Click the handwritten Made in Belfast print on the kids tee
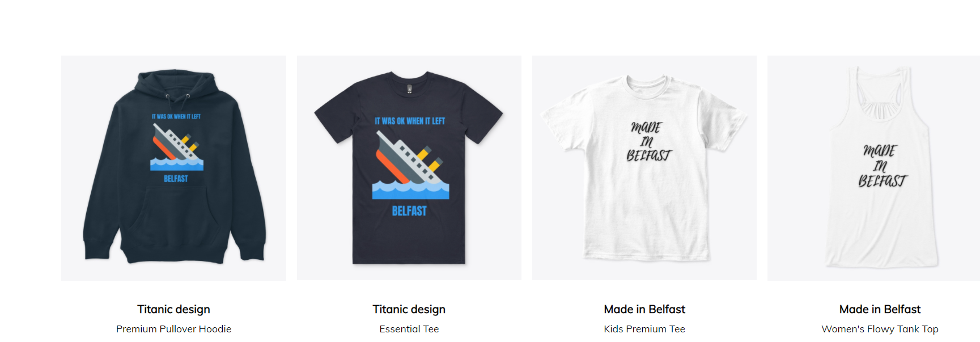The image size is (980, 342). (x=648, y=141)
